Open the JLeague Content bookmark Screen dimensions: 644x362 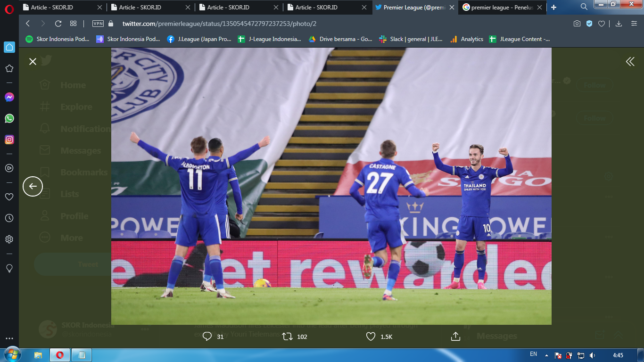520,39
